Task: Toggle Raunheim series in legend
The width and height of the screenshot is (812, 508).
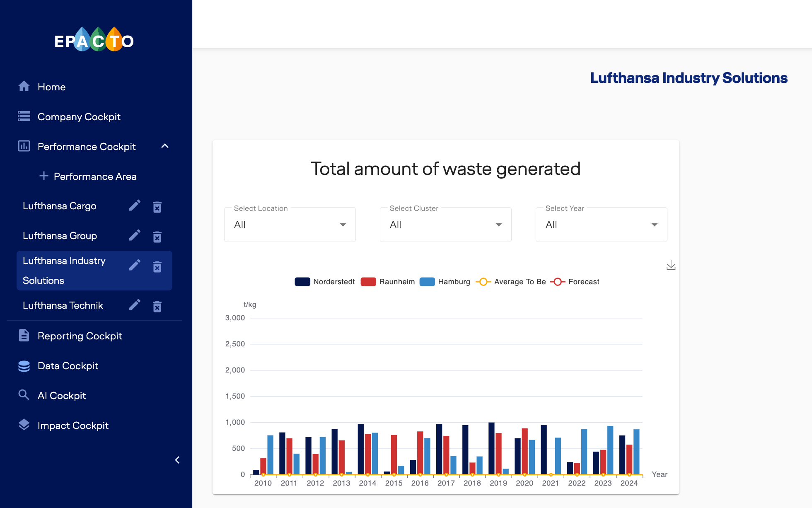Action: point(368,282)
